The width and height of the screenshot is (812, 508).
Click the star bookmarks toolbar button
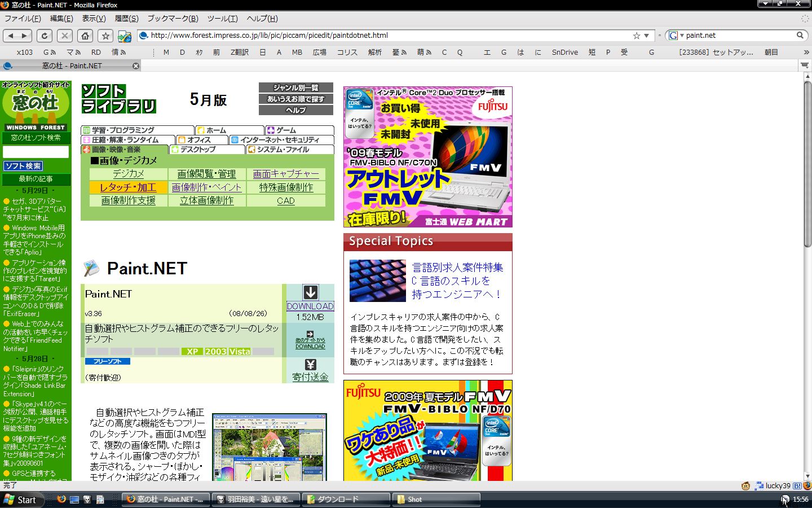pos(105,36)
